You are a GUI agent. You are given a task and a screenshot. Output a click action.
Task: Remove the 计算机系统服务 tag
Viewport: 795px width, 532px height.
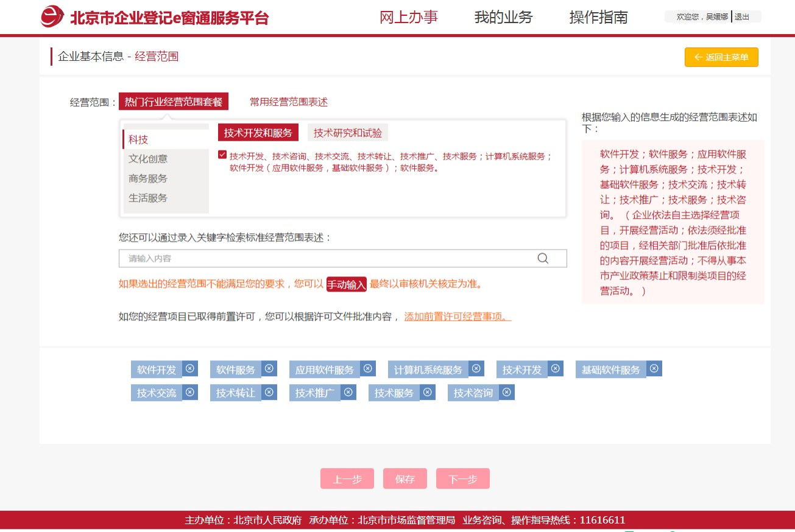[476, 369]
